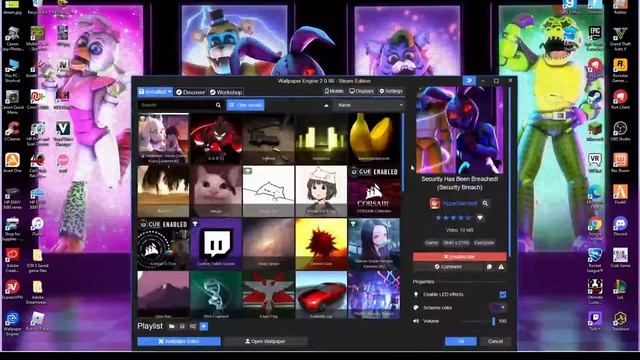Viewport: 640px width, 360px height.
Task: Select the white cat face wallpaper
Action: pos(216,191)
